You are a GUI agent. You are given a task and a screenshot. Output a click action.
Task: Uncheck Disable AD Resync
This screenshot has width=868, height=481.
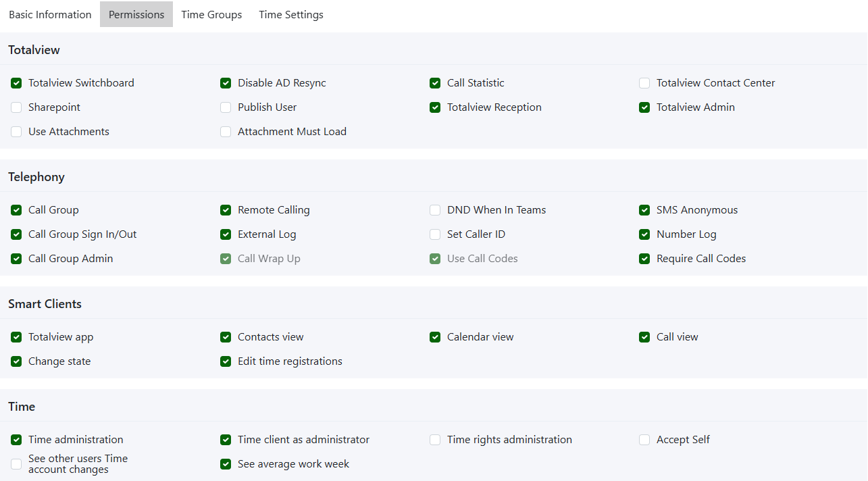pos(226,83)
